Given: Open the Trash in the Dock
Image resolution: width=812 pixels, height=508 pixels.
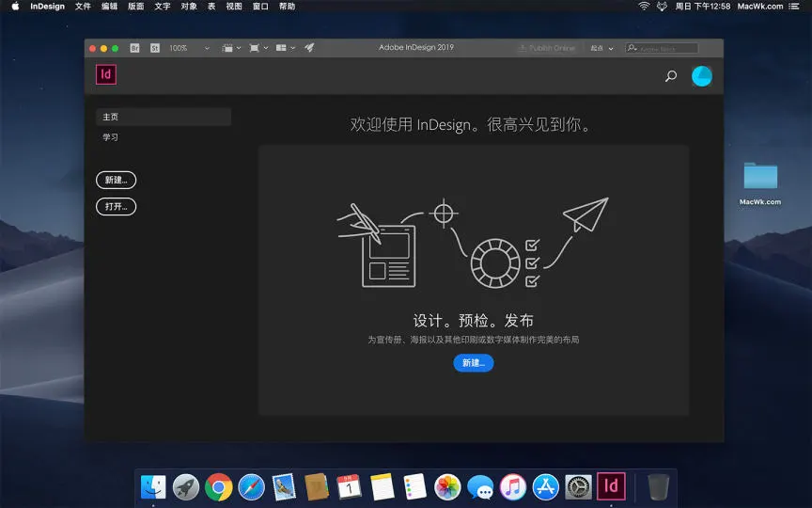Looking at the screenshot, I should [x=658, y=487].
